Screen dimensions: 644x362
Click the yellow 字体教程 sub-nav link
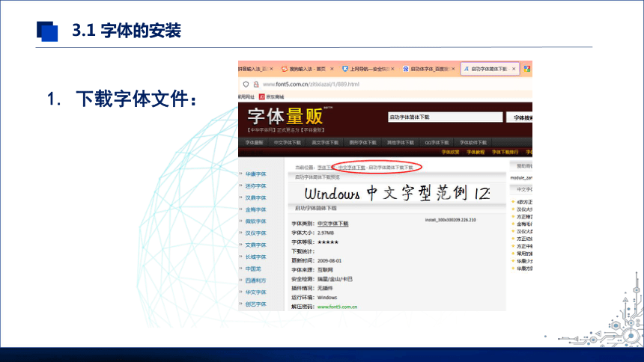(x=476, y=153)
